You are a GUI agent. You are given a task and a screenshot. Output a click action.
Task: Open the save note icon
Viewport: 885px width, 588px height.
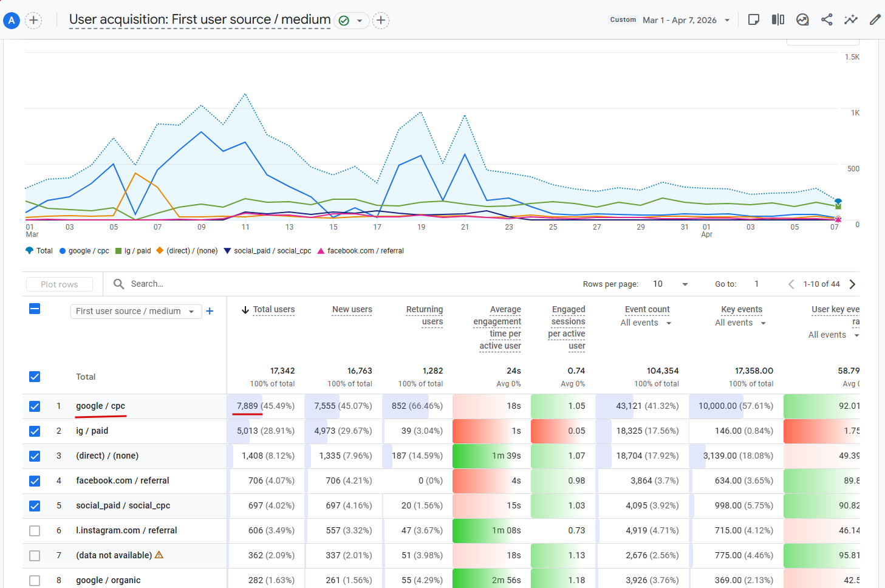point(754,20)
